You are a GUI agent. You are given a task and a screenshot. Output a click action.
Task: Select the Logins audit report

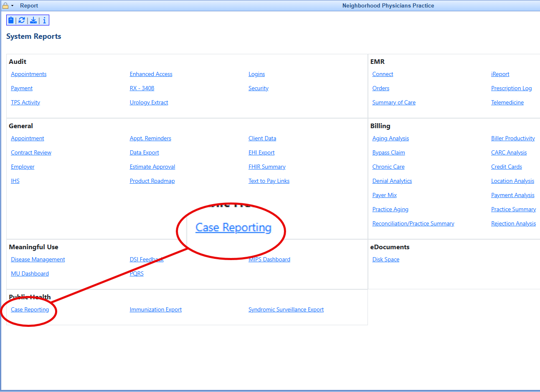pos(257,74)
